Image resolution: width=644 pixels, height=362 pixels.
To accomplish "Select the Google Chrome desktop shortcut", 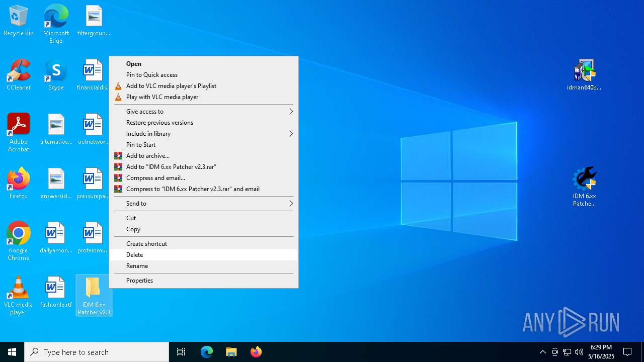I will pos(19,241).
